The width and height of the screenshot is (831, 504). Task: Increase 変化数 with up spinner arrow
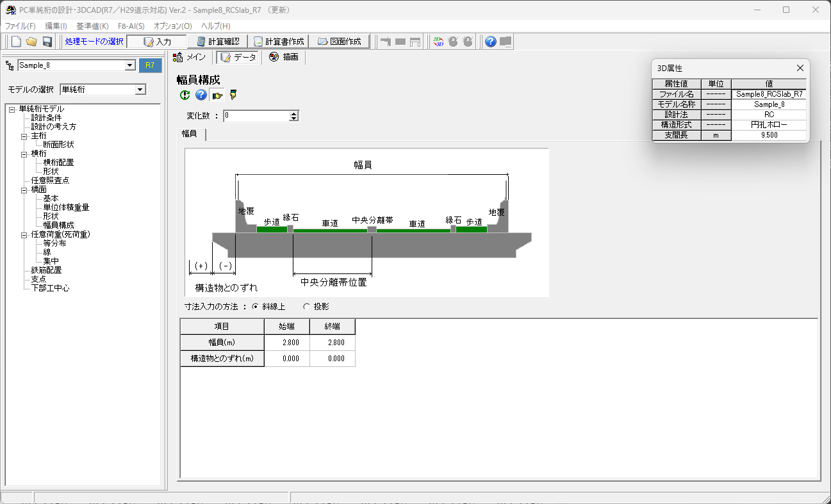(x=294, y=113)
